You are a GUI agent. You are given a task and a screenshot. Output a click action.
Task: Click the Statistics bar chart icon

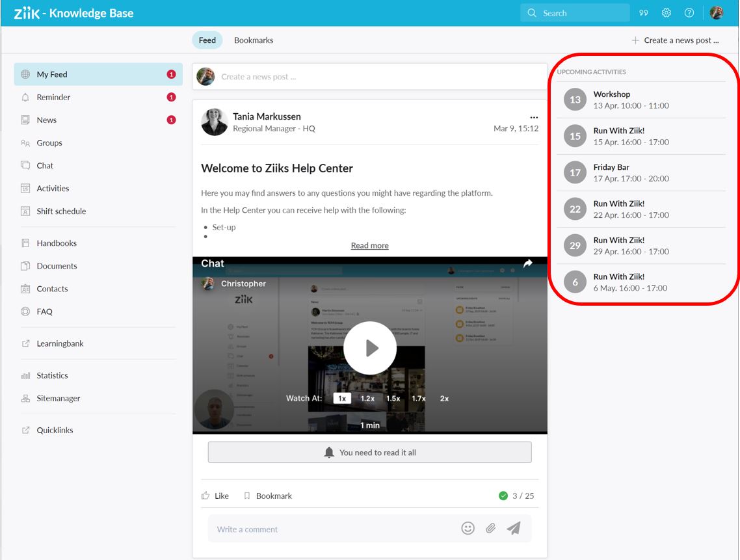point(25,375)
